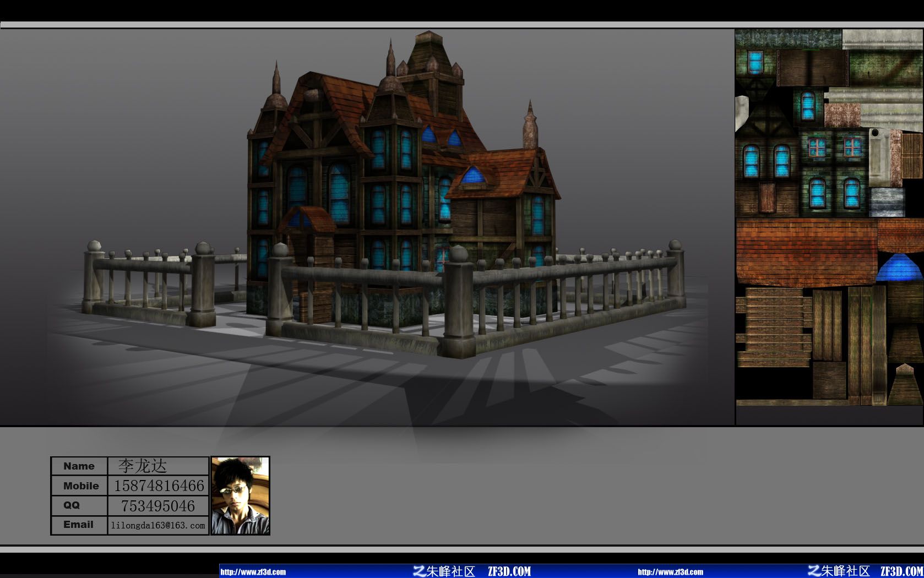Click the Email label cell

(x=79, y=525)
